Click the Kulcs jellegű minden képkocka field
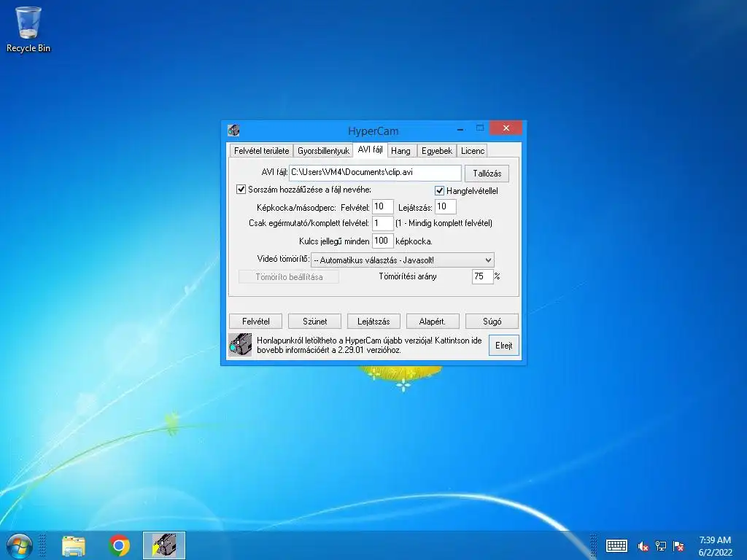Screen dimensions: 747x560 [382, 241]
